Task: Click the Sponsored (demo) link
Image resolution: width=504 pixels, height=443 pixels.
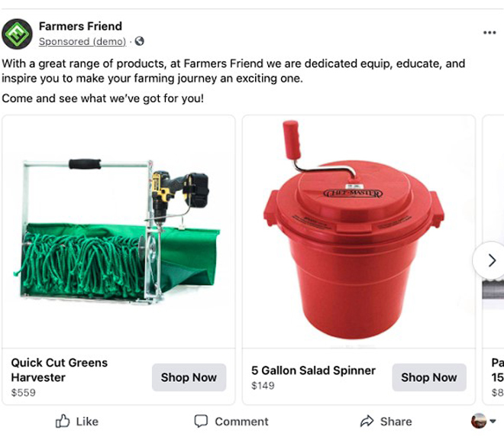Action: [x=82, y=42]
